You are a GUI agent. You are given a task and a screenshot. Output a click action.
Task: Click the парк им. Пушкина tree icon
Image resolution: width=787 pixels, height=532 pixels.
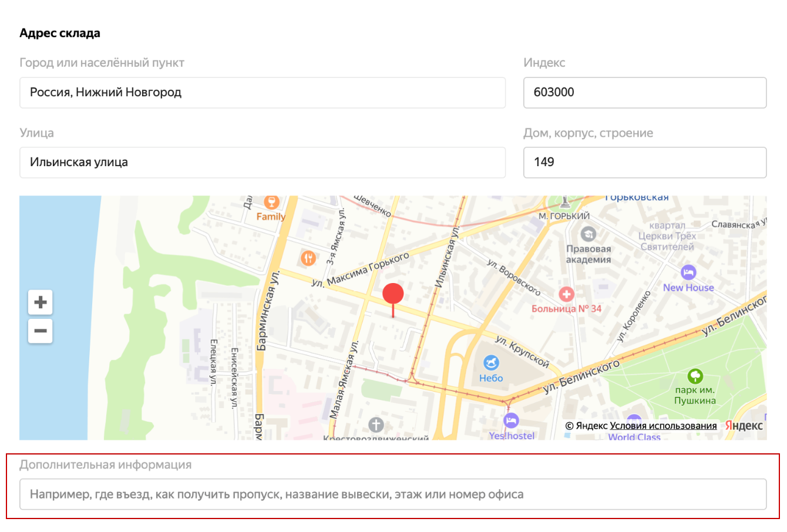point(695,376)
